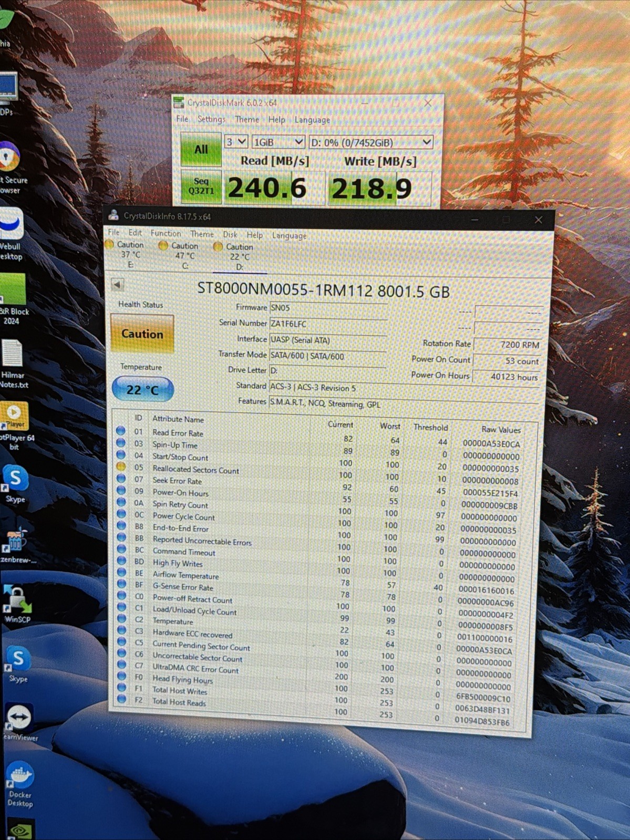The image size is (630, 840).
Task: Click the Attribute Name column header
Action: click(178, 419)
